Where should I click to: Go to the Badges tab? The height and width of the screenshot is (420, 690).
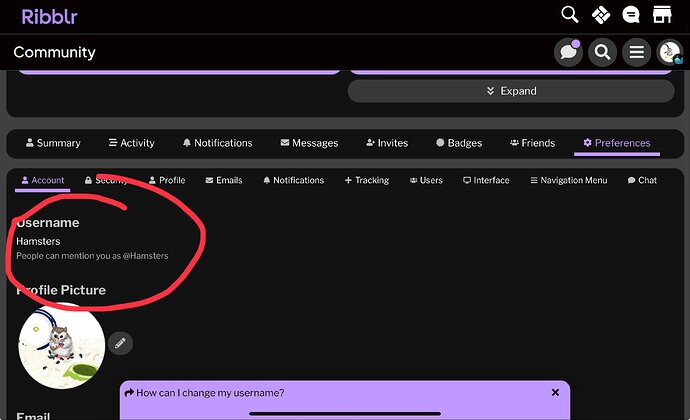(x=459, y=143)
